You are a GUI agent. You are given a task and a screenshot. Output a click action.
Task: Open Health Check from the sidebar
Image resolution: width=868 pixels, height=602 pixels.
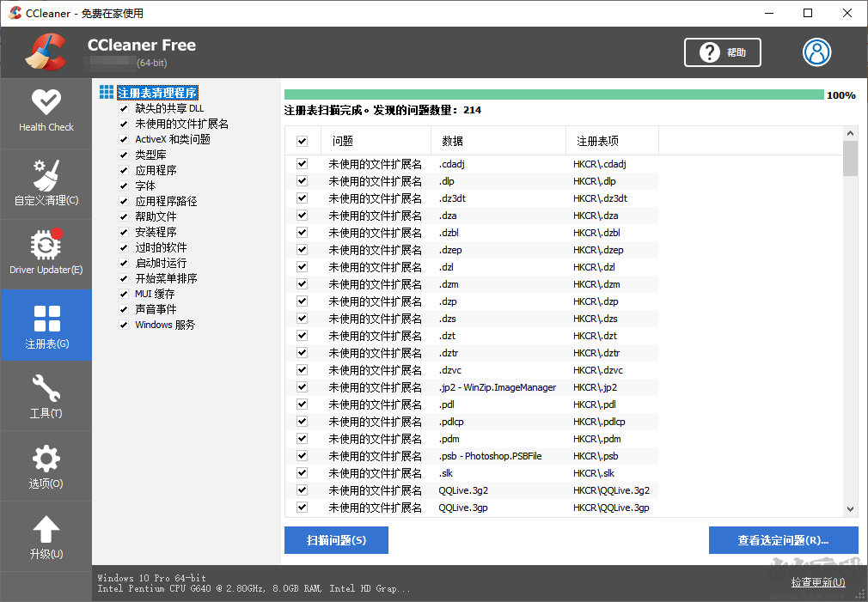point(46,112)
